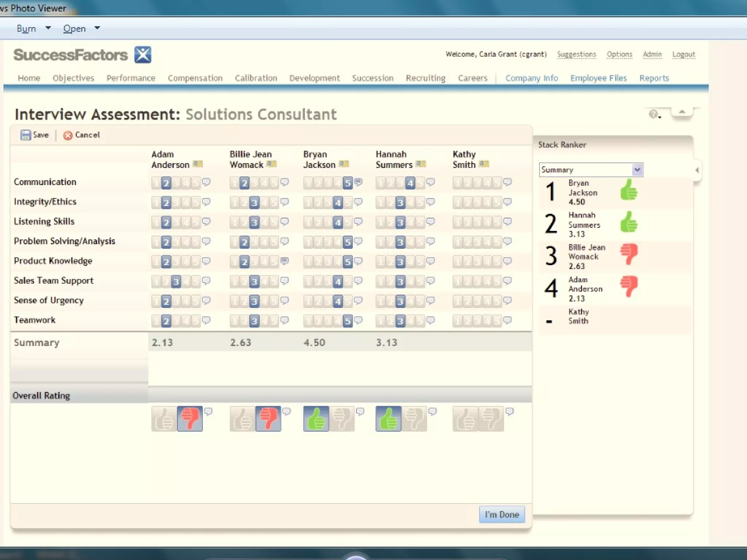Open the Recruiting tab
Viewport: 747px width, 560px height.
[x=425, y=78]
